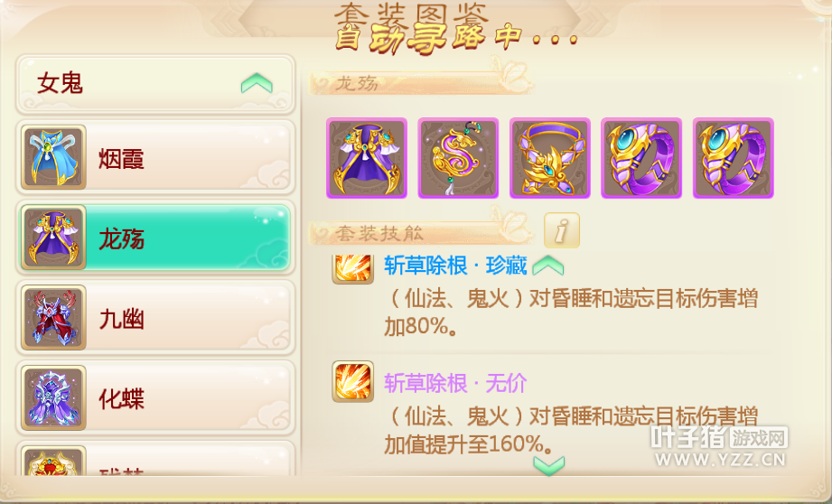Viewport: 832px width, 504px height.
Task: Open the set skill info button
Action: tap(562, 230)
